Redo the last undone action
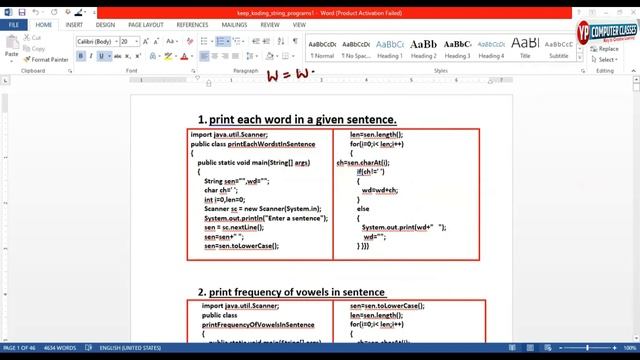640x360 pixels. click(54, 13)
